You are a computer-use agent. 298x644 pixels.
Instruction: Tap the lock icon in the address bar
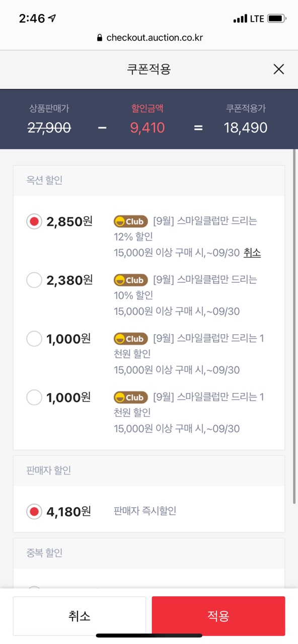[x=99, y=38]
